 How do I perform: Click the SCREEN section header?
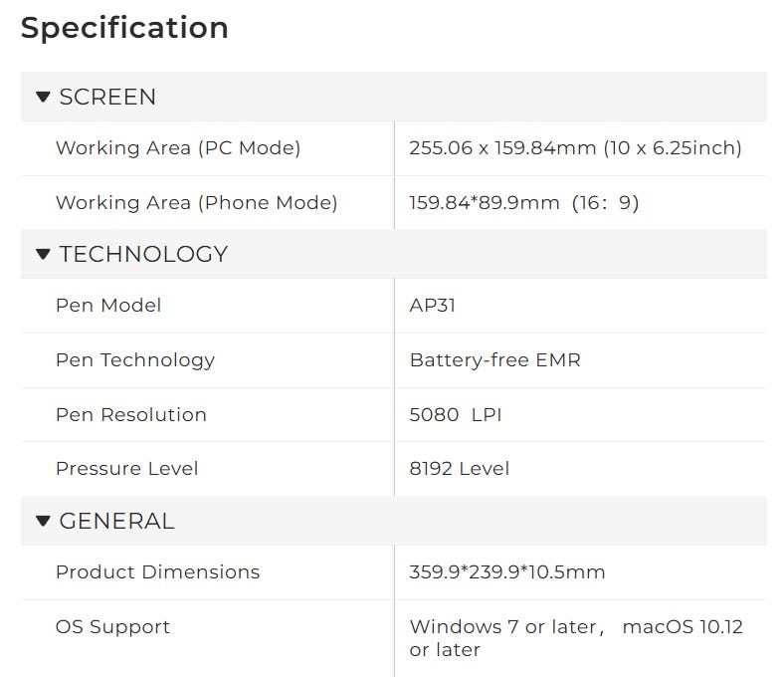pyautogui.click(x=107, y=97)
